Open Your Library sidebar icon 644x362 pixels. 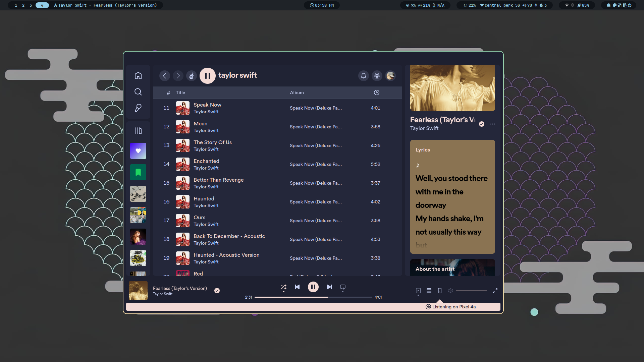click(x=138, y=131)
